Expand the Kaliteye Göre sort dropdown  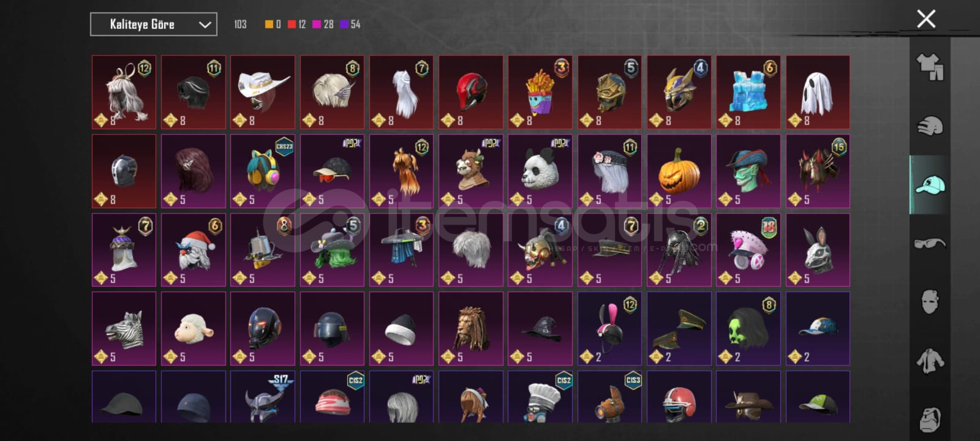coord(154,24)
